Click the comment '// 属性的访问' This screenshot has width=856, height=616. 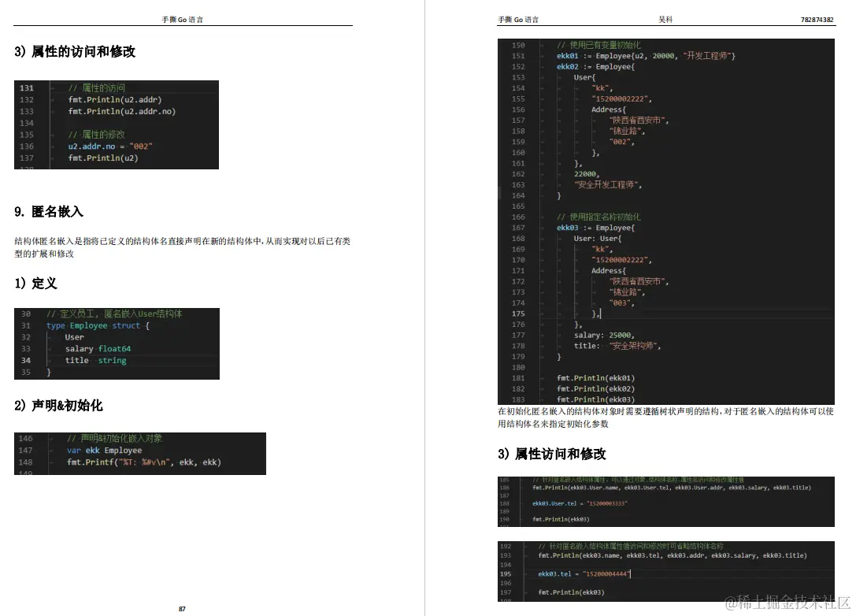click(96, 88)
